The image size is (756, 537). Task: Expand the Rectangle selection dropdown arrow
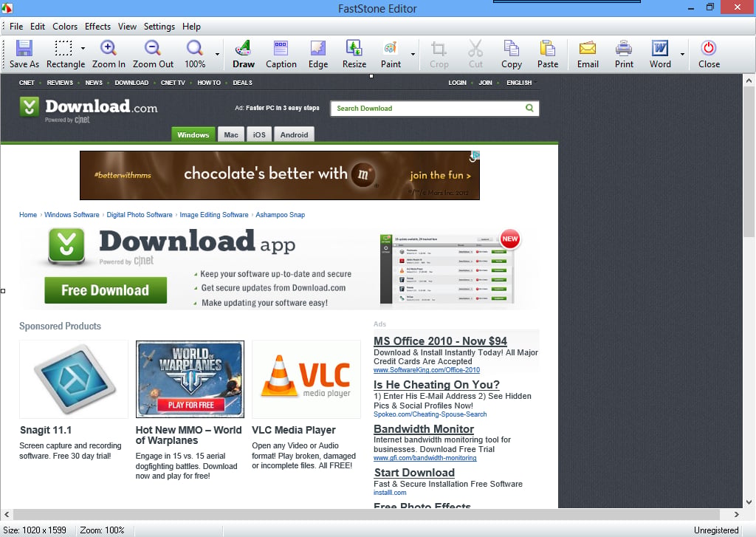[83, 48]
